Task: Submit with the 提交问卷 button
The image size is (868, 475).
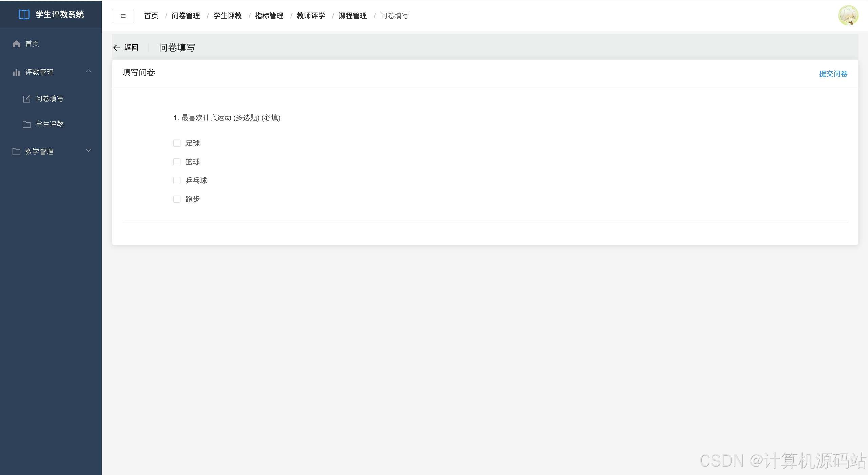Action: [x=833, y=74]
